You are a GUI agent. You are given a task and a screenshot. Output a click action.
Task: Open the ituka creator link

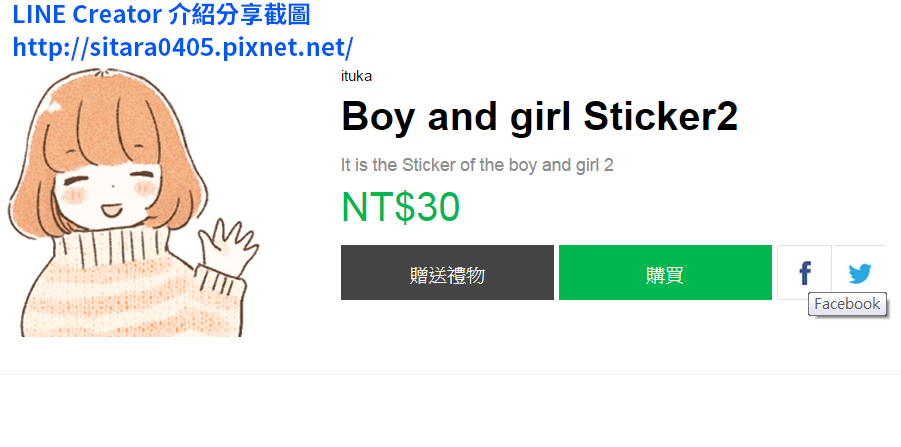tap(356, 76)
